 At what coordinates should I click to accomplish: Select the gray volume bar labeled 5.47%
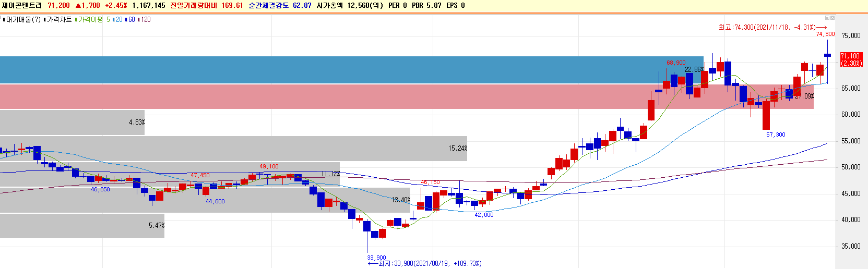click(x=82, y=226)
